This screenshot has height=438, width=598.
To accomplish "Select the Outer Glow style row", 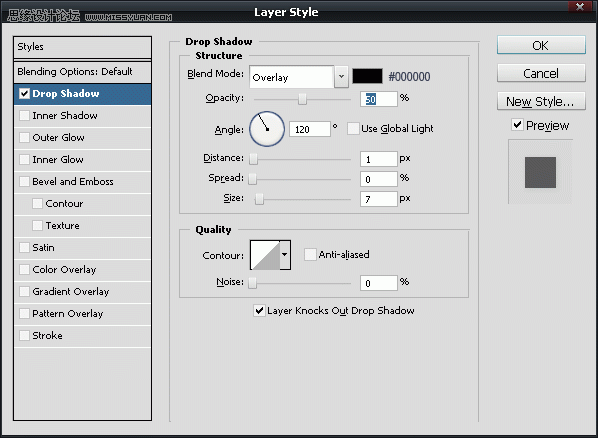I will click(82, 138).
